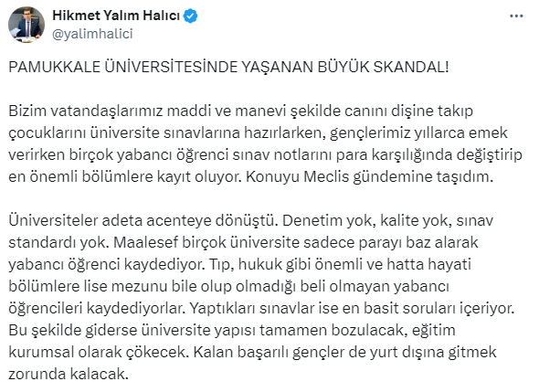Click the line starting 'standardı yok. Maalesef'
This screenshot has height=392, width=539.
pyautogui.click(x=243, y=242)
